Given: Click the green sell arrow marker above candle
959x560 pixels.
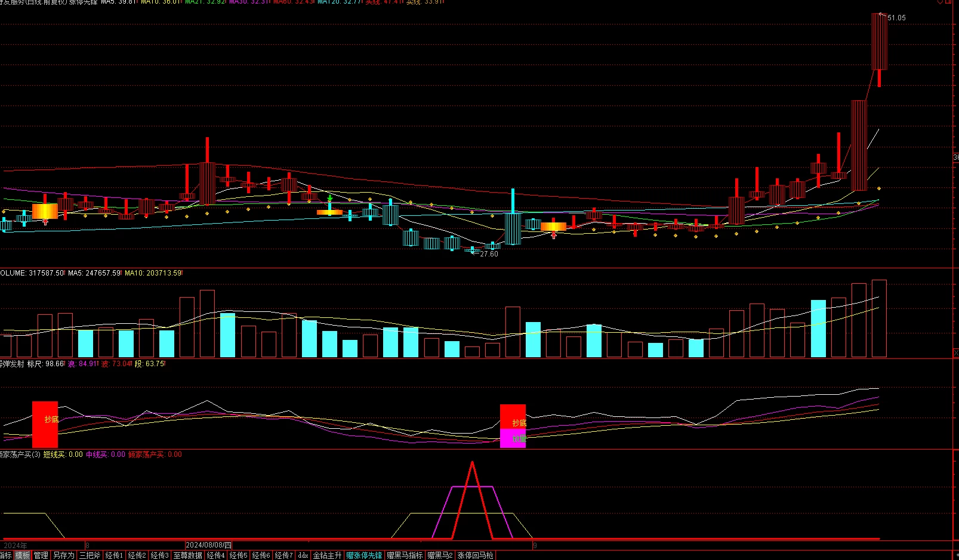Looking at the screenshot, I should [329, 198].
